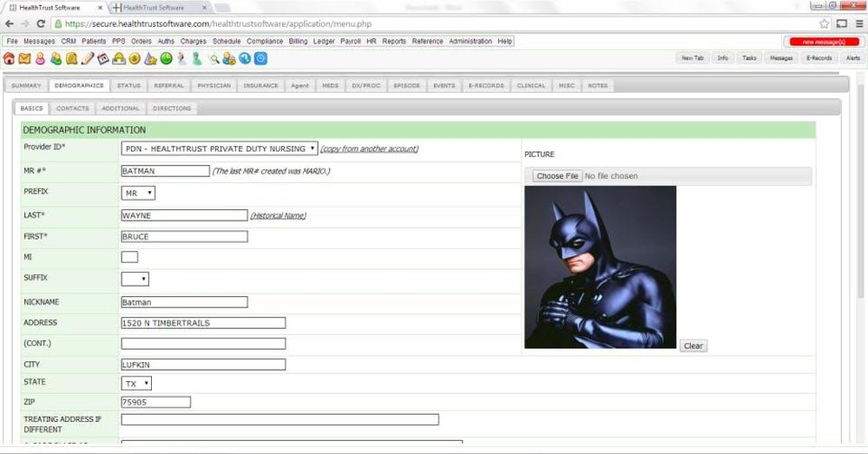
Task: Click the Tasks button
Action: [750, 58]
